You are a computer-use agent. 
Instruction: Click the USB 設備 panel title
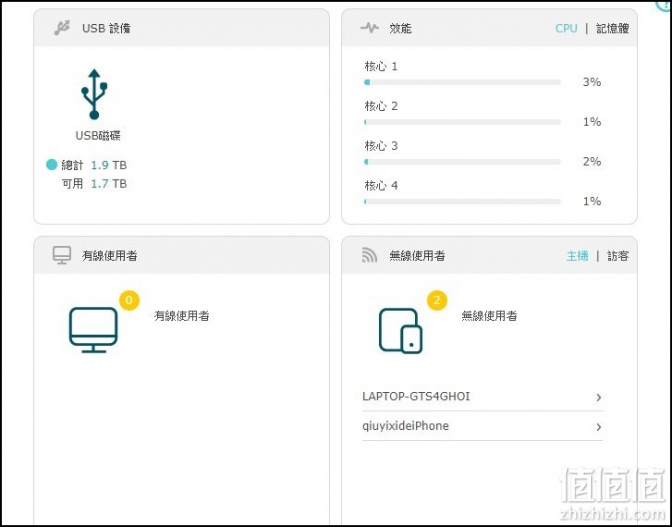[x=106, y=28]
